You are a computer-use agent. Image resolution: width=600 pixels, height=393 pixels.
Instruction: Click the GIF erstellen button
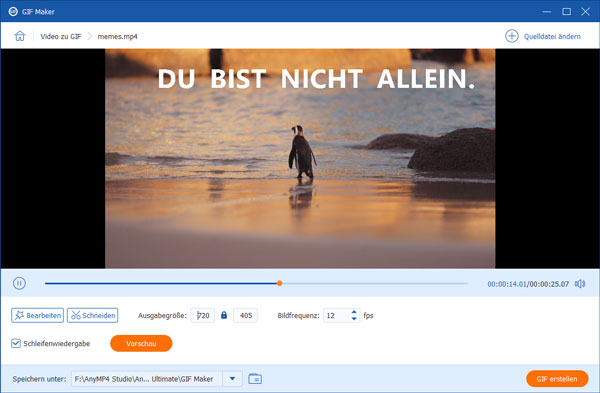coord(557,379)
